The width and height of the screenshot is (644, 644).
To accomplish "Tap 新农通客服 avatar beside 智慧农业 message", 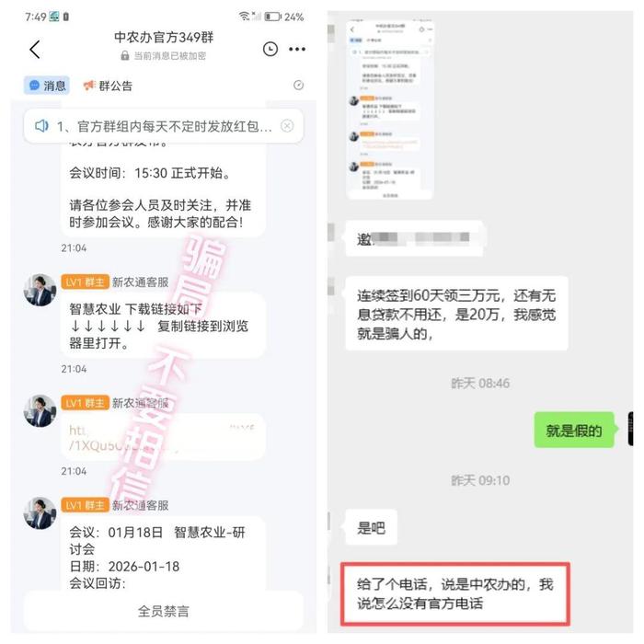I will pos(40,291).
